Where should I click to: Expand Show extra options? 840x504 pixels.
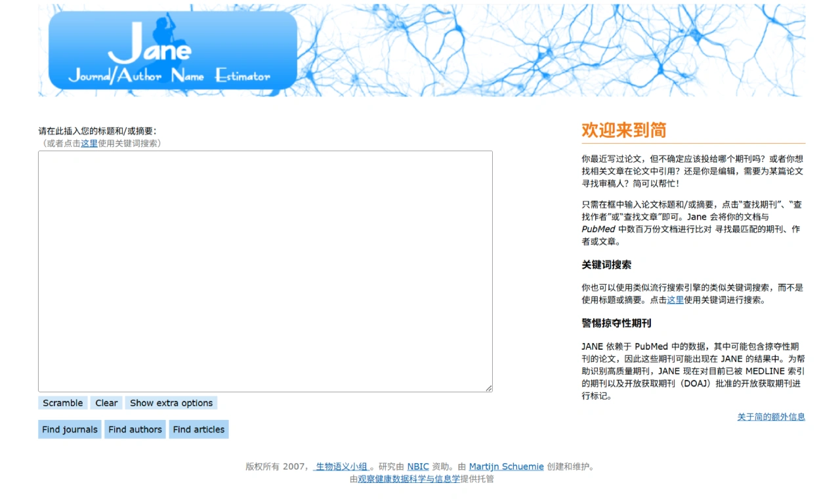click(x=171, y=403)
